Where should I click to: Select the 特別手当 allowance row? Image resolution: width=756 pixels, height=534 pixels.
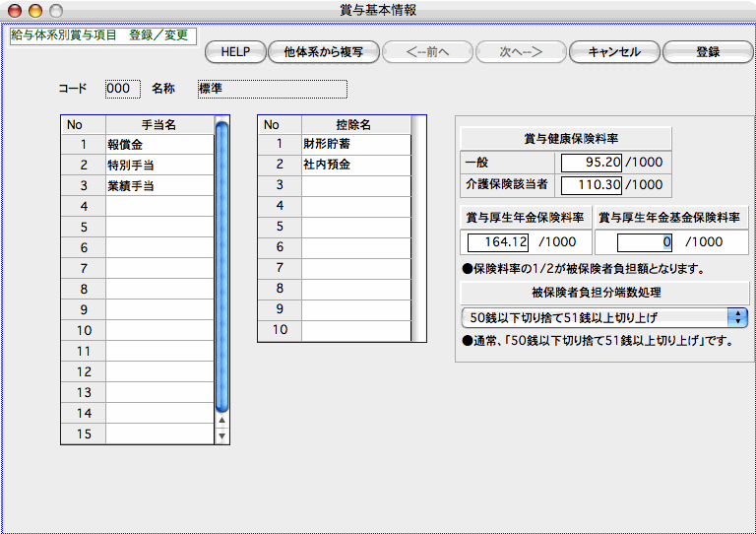[158, 165]
